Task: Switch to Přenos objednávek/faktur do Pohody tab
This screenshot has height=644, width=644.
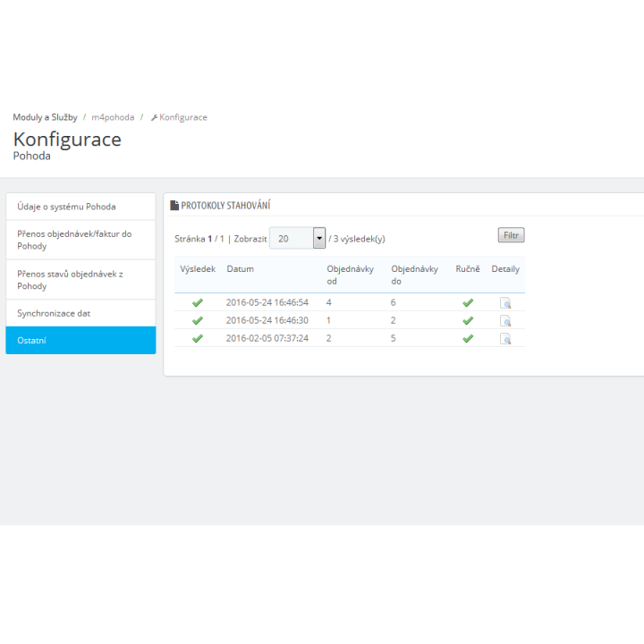Action: 80,240
